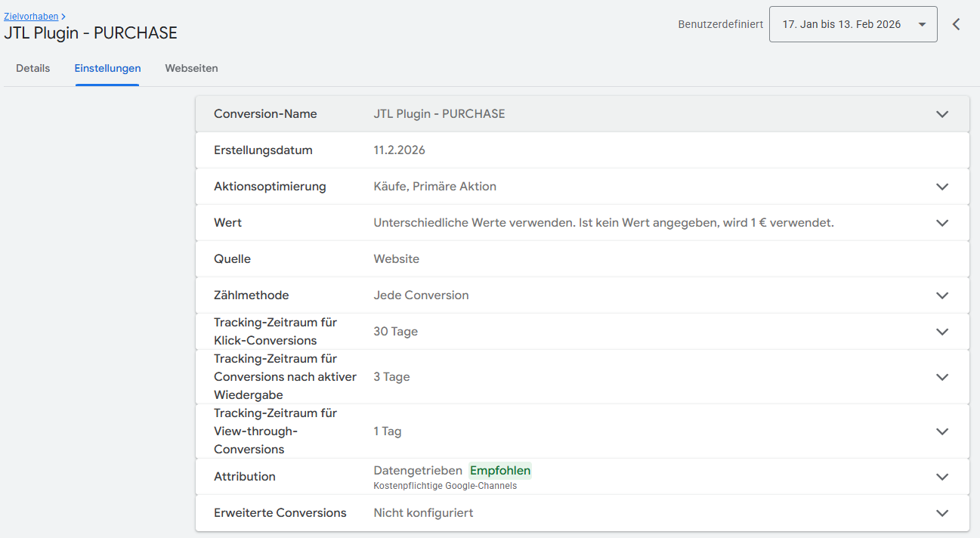Click the '1 Tag' value
Screen dimensions: 980x538
(x=387, y=431)
